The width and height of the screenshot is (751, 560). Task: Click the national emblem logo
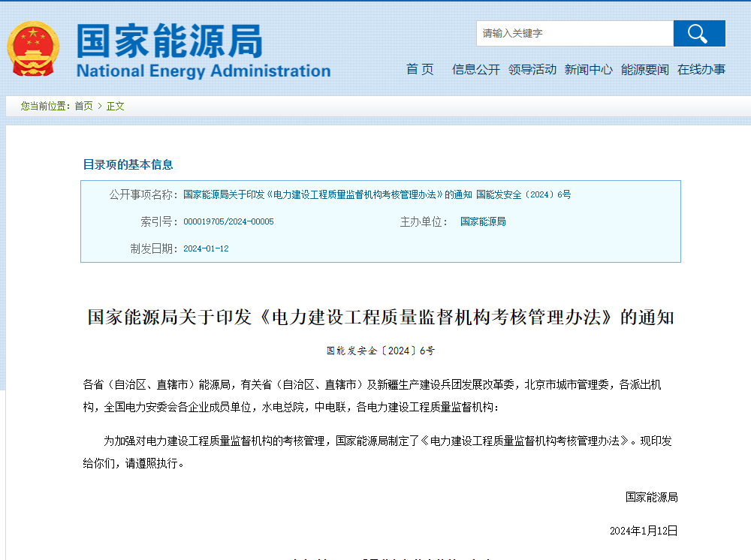32,48
